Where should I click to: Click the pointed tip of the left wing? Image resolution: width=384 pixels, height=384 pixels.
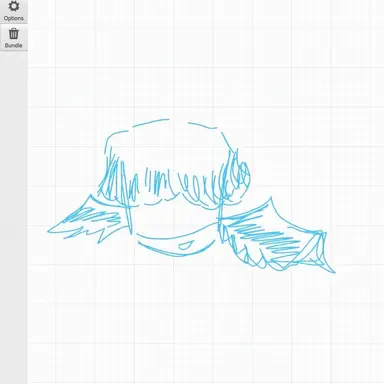pyautogui.click(x=49, y=231)
